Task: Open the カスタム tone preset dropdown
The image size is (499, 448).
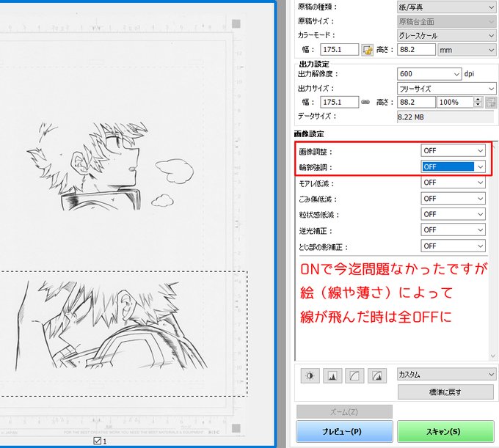Action: [446, 375]
